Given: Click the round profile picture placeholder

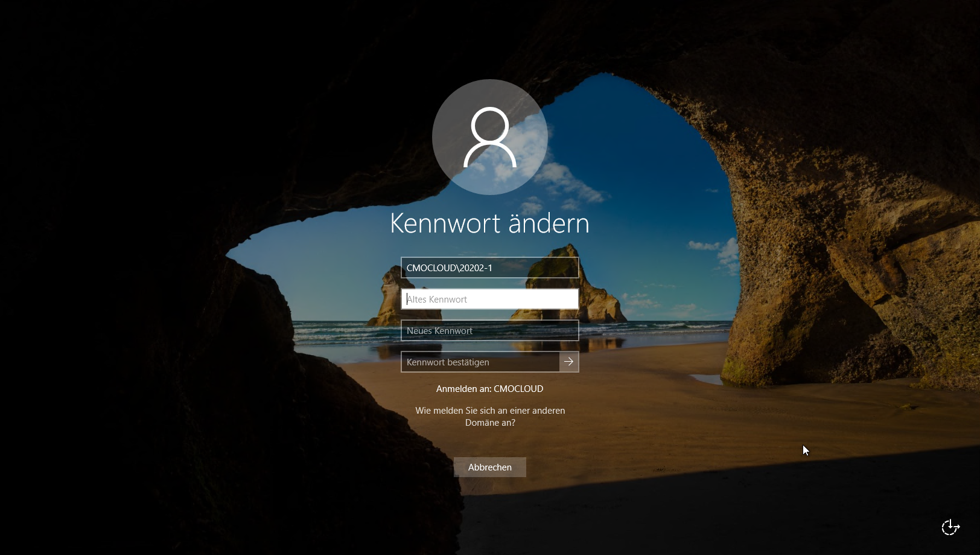Looking at the screenshot, I should [489, 137].
